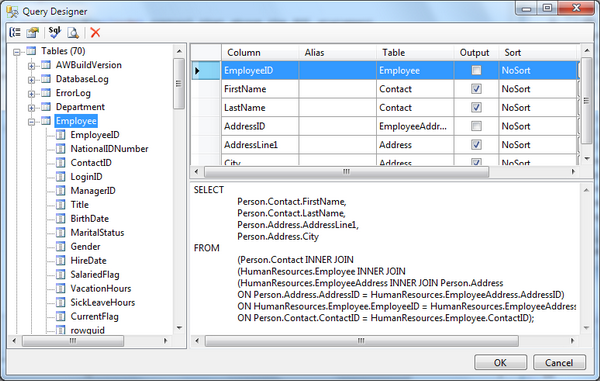Select the Employee table in the tree
Screen dimensions: 600x381
[x=76, y=121]
